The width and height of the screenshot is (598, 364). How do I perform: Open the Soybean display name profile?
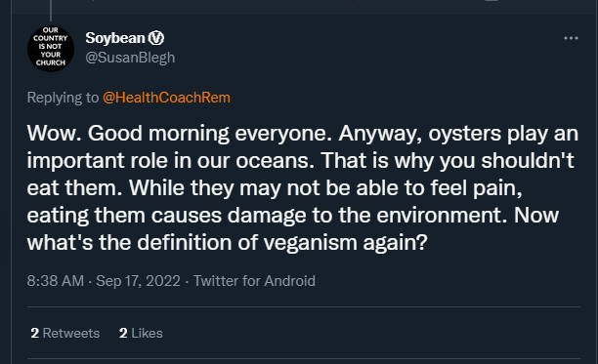click(x=115, y=38)
